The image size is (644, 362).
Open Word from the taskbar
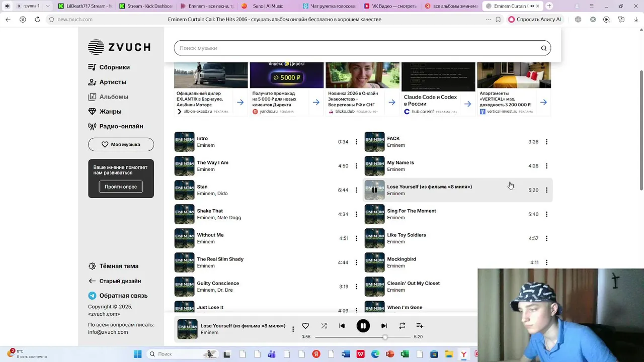(346, 354)
